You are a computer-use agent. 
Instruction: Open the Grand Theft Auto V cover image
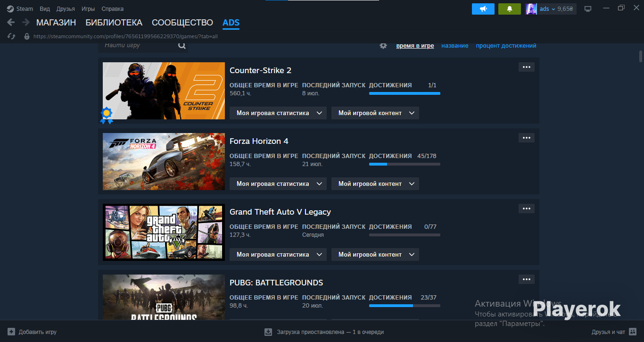[164, 233]
